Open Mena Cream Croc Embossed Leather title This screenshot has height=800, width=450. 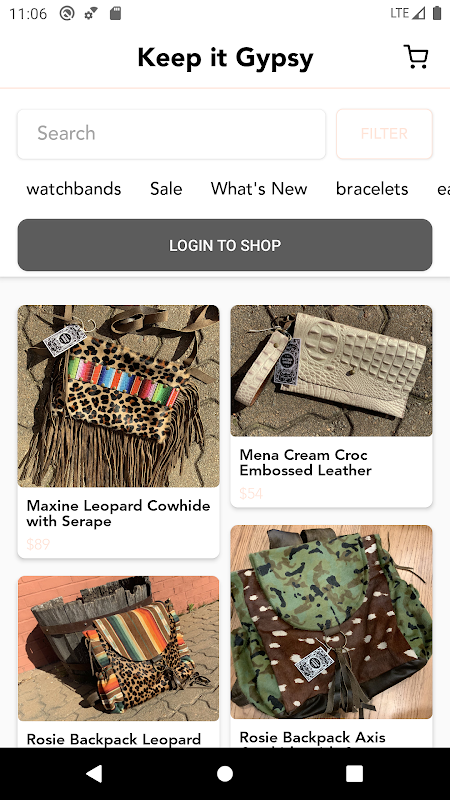tap(305, 462)
